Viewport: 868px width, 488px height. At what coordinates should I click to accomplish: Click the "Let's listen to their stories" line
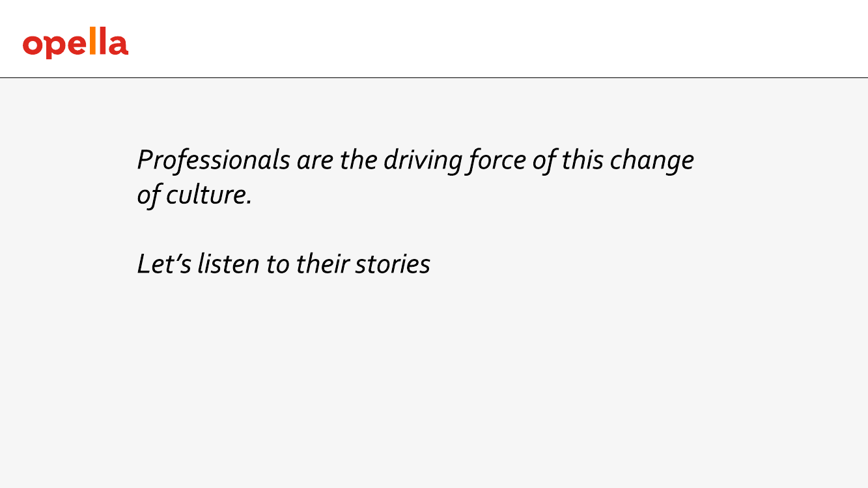(x=284, y=264)
